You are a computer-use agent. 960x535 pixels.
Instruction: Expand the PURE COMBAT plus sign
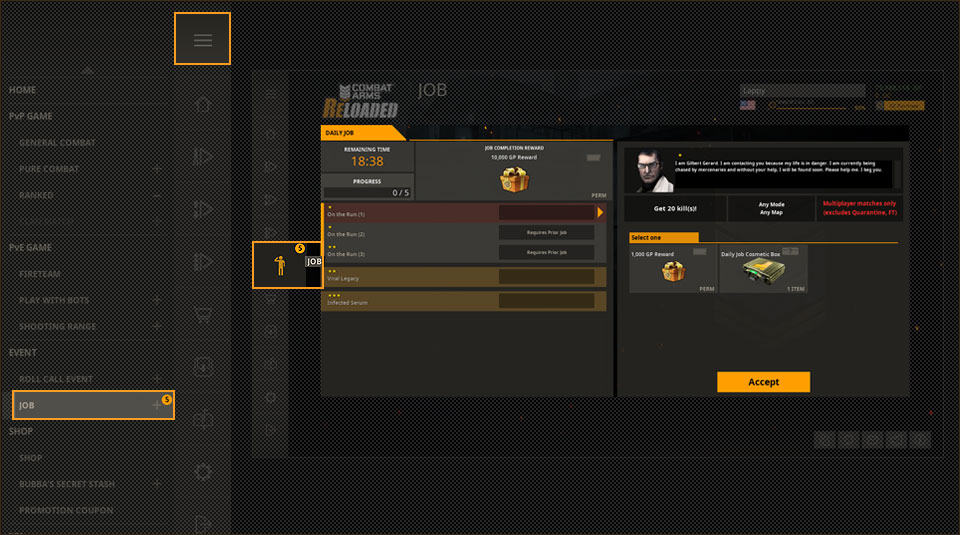pos(157,169)
